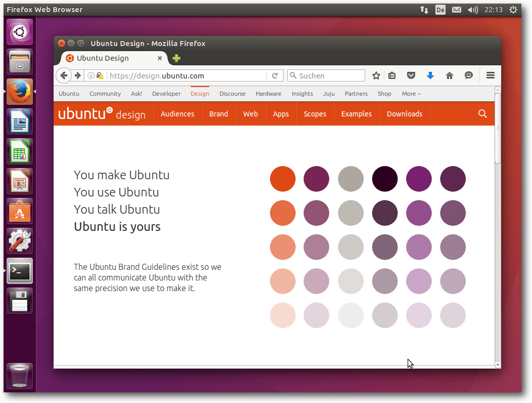Follow the Community link

pos(105,94)
